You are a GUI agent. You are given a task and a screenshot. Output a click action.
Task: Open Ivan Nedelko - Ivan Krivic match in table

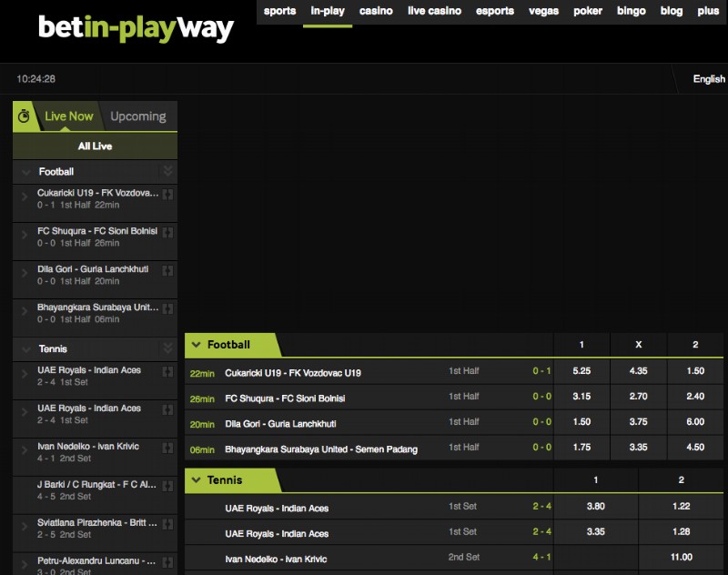tap(276, 560)
